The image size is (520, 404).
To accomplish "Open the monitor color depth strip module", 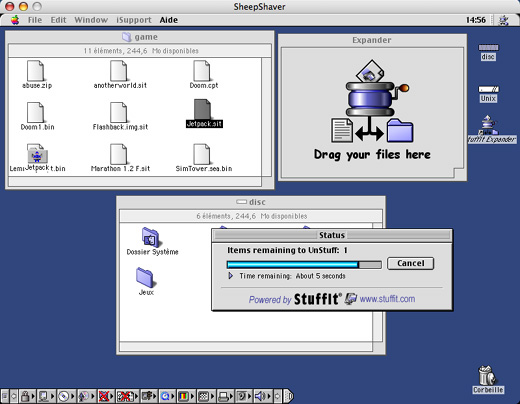I will pyautogui.click(x=186, y=396).
